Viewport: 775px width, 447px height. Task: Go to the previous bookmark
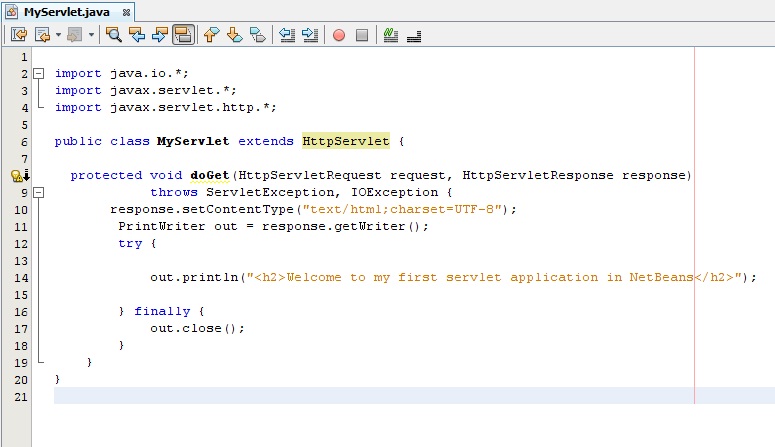[x=212, y=35]
